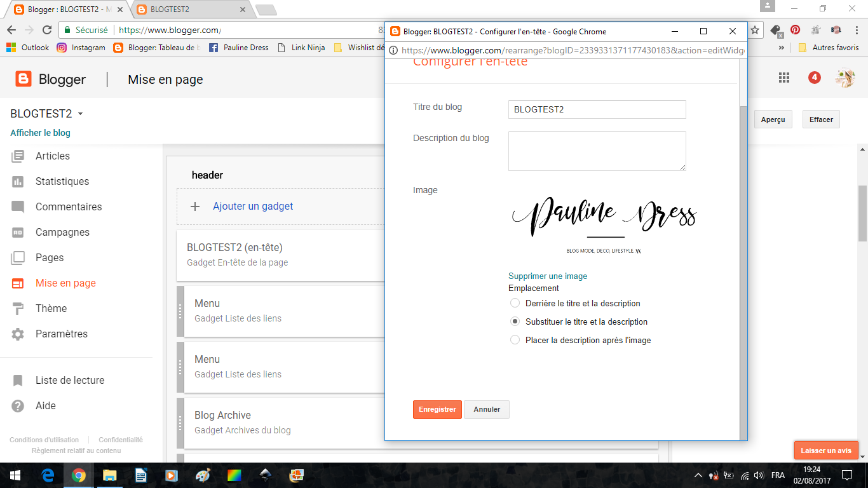Click the Commentaires speech bubble icon
Image resolution: width=868 pixels, height=488 pixels.
coord(18,207)
